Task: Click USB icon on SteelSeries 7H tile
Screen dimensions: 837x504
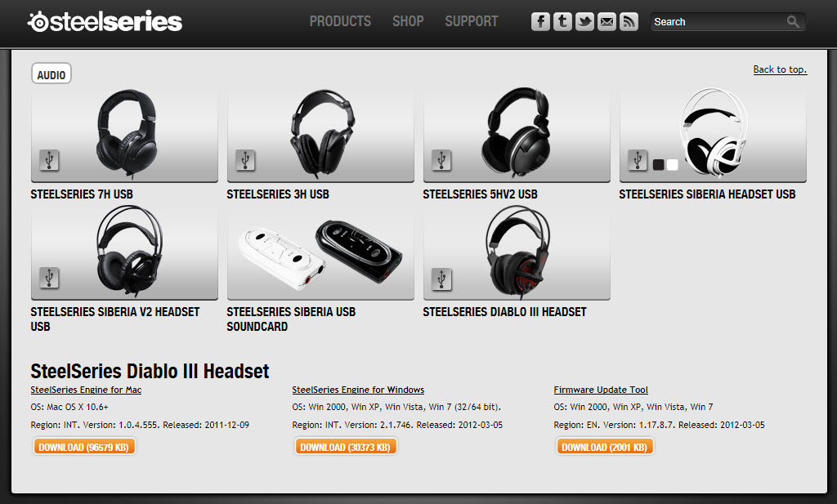Action: [x=49, y=160]
